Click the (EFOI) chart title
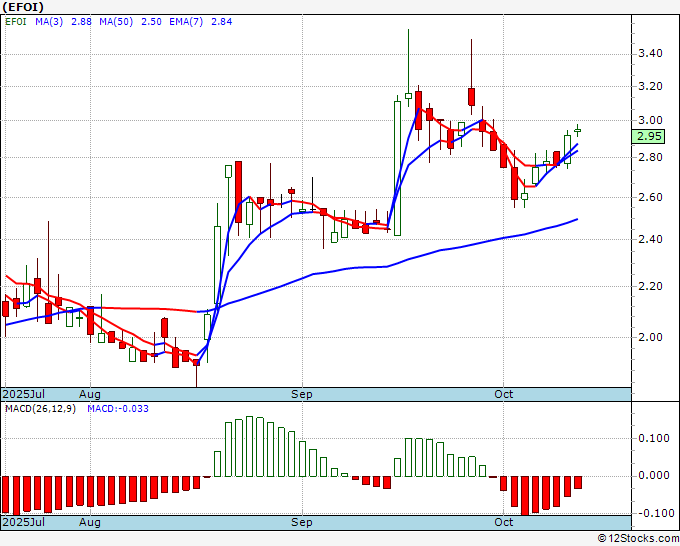This screenshot has height=546, width=680. click(x=23, y=7)
